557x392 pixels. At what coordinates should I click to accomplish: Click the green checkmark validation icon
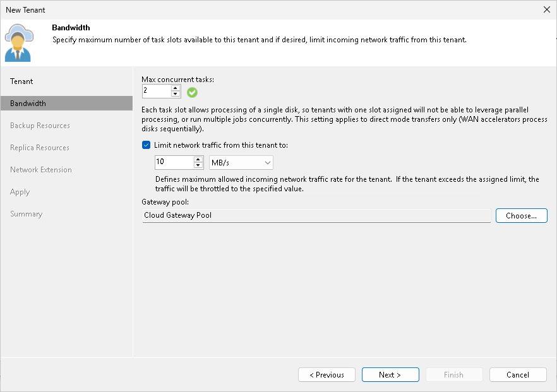click(192, 92)
